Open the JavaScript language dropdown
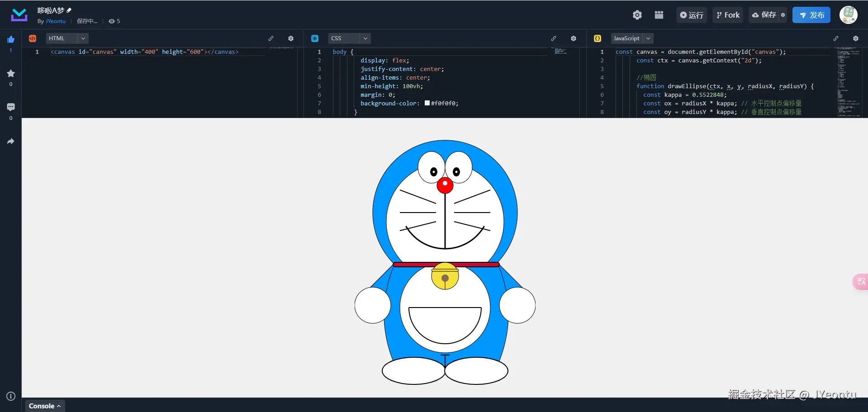Screen dimensions: 868x412 [632, 38]
